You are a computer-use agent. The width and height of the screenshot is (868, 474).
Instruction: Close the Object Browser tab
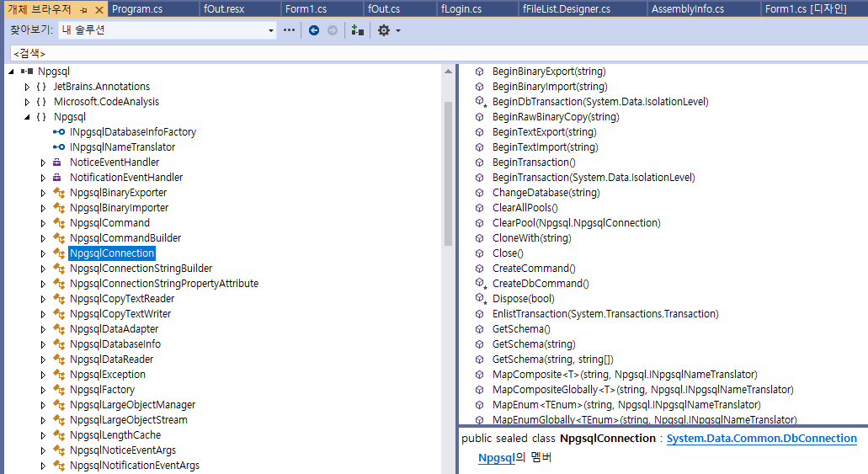[x=99, y=10]
